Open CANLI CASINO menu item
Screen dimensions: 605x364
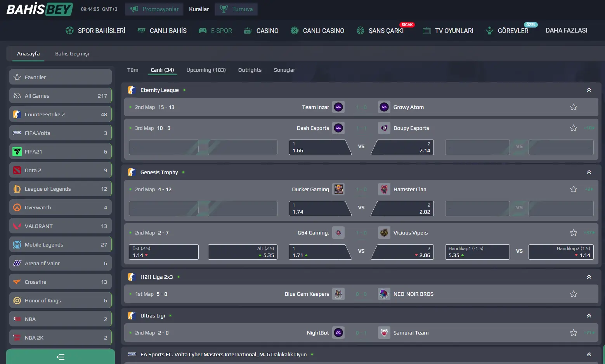click(x=317, y=31)
